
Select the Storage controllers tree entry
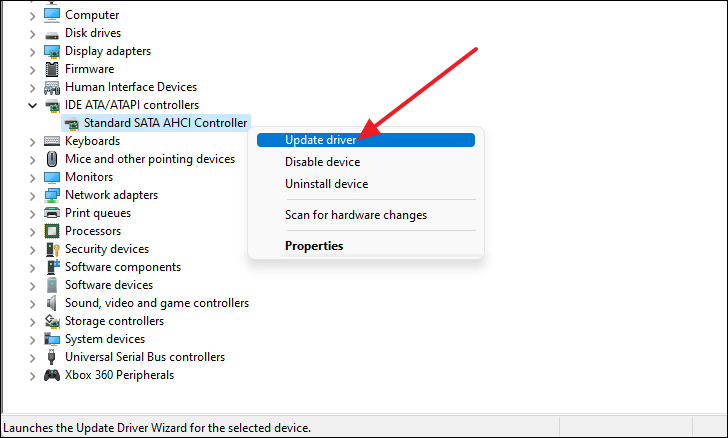click(x=114, y=321)
